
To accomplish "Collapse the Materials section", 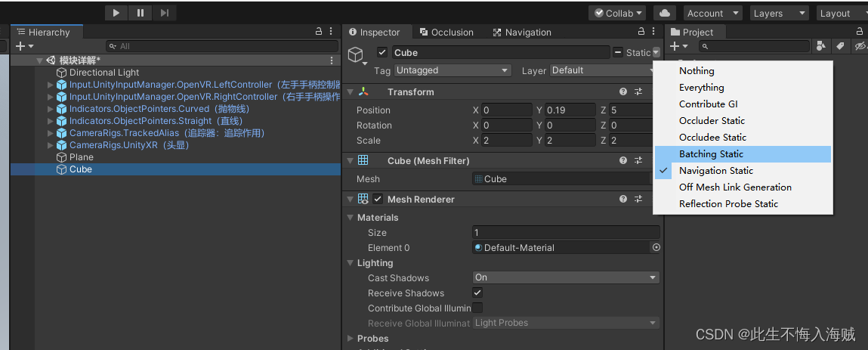I will 350,218.
